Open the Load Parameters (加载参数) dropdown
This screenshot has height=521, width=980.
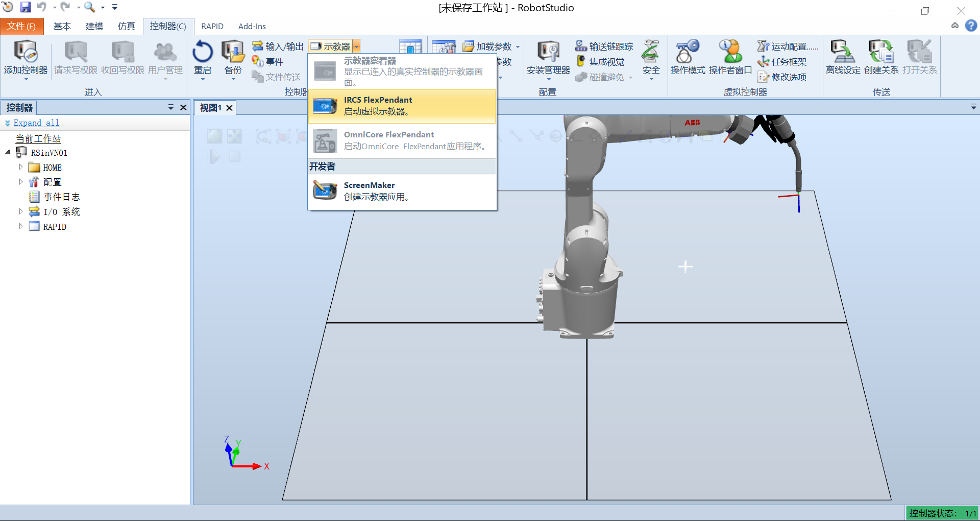coord(518,46)
